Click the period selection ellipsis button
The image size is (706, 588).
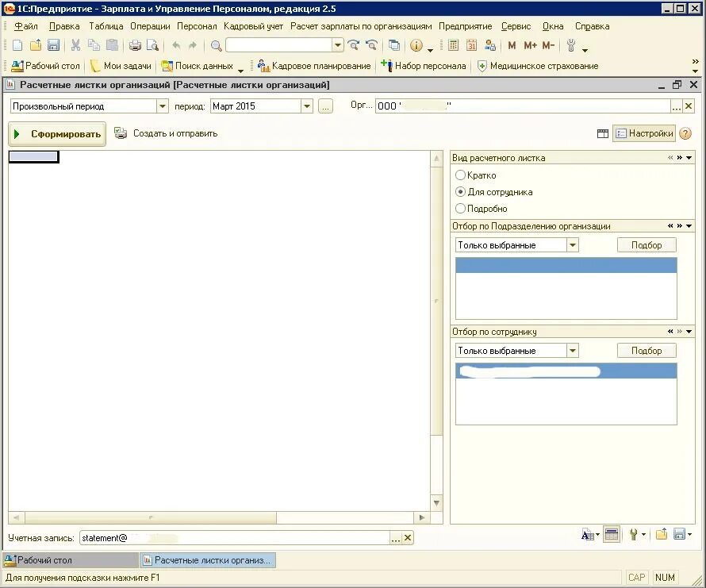pyautogui.click(x=325, y=106)
